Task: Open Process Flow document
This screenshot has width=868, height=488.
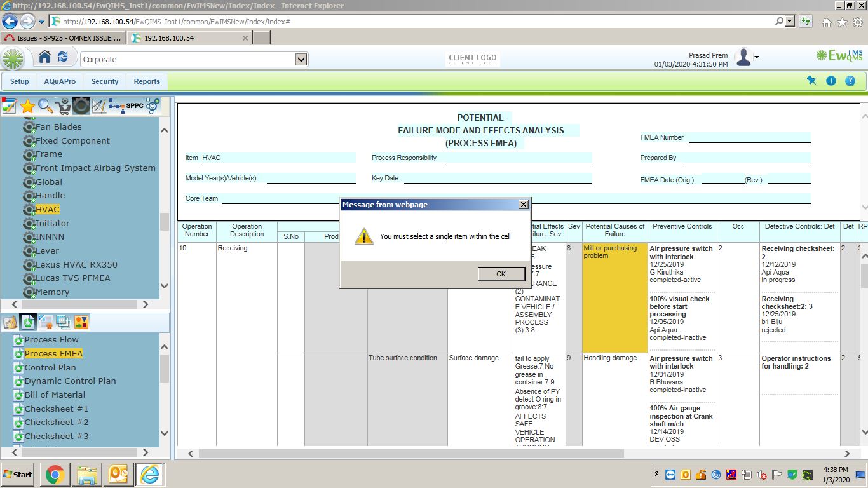Action: coord(51,340)
